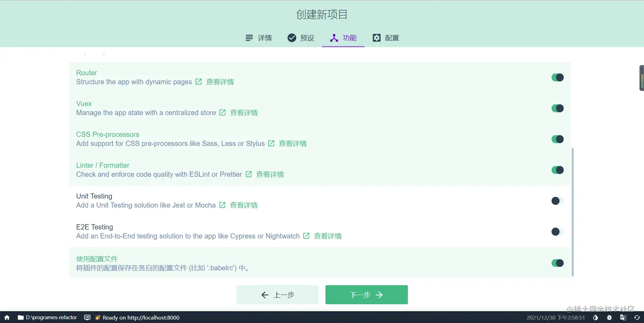Click the 使用配置文件 title
Viewport: 644px width, 323px height.
(x=97, y=259)
